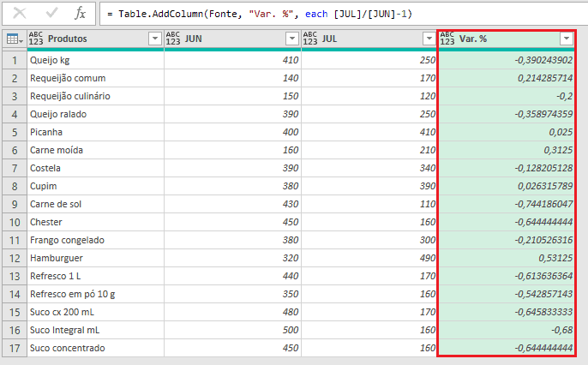
Task: Click Var. % value -0,68
Action: [x=507, y=330]
